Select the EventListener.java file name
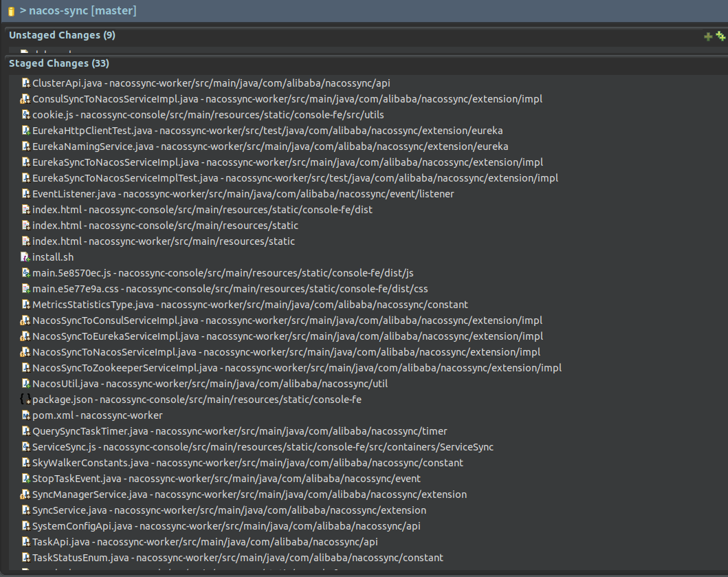This screenshot has width=728, height=577. click(x=74, y=194)
